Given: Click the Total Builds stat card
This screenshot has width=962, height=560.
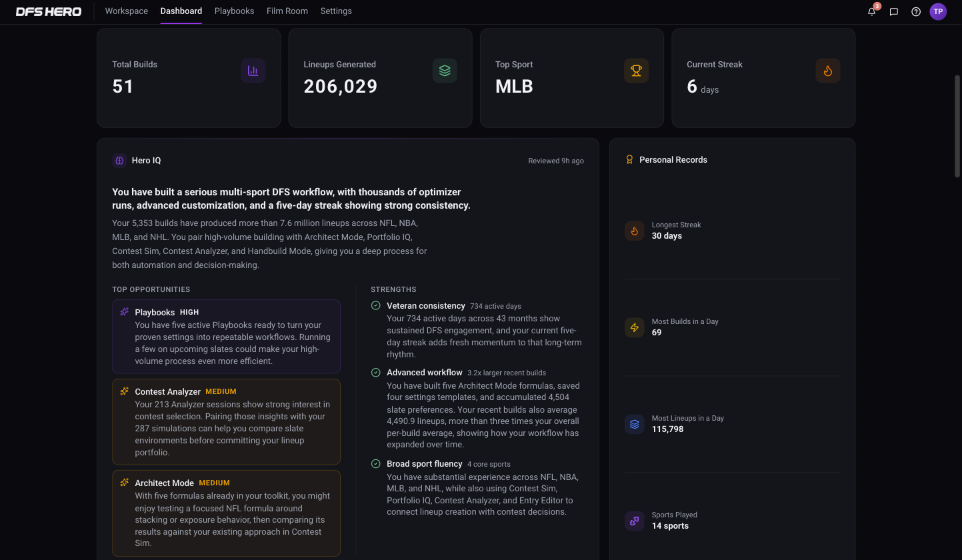Looking at the screenshot, I should click(x=189, y=78).
